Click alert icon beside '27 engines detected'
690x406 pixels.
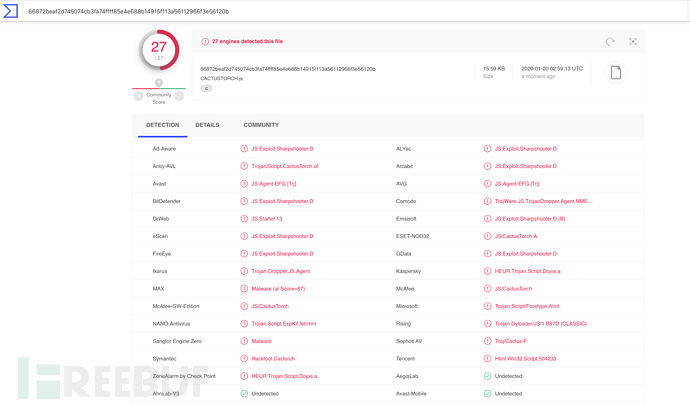tap(205, 41)
